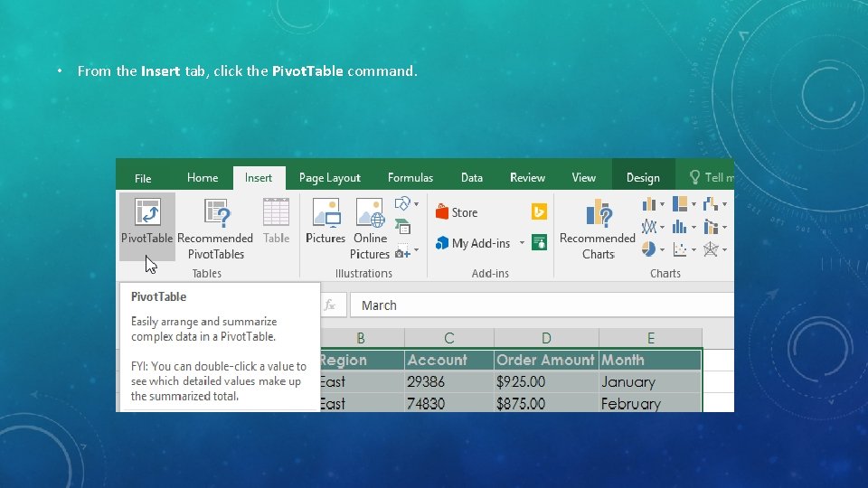Select column E header

(x=650, y=338)
